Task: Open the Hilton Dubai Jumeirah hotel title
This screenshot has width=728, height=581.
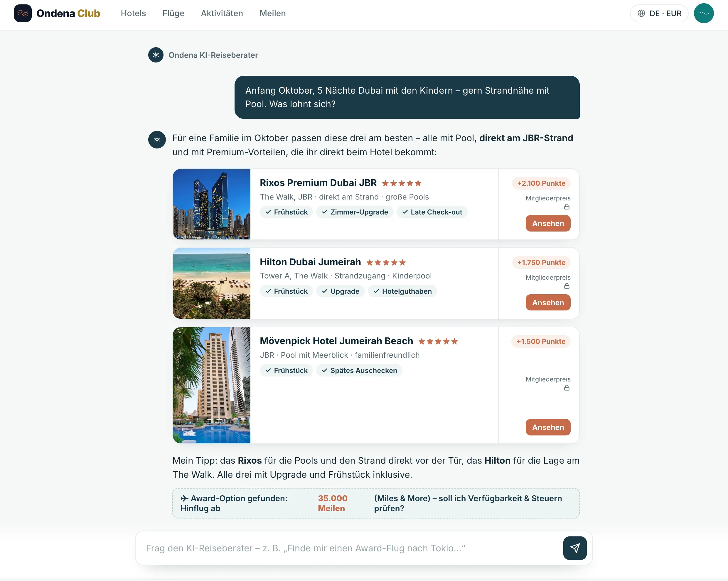Action: click(x=310, y=262)
